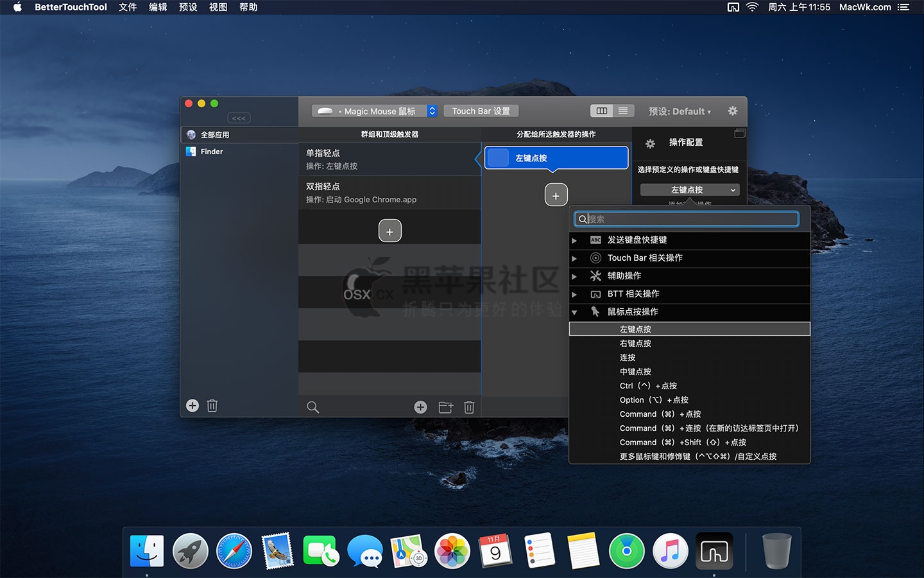Add trigger with round plus icon below list

[x=420, y=407]
